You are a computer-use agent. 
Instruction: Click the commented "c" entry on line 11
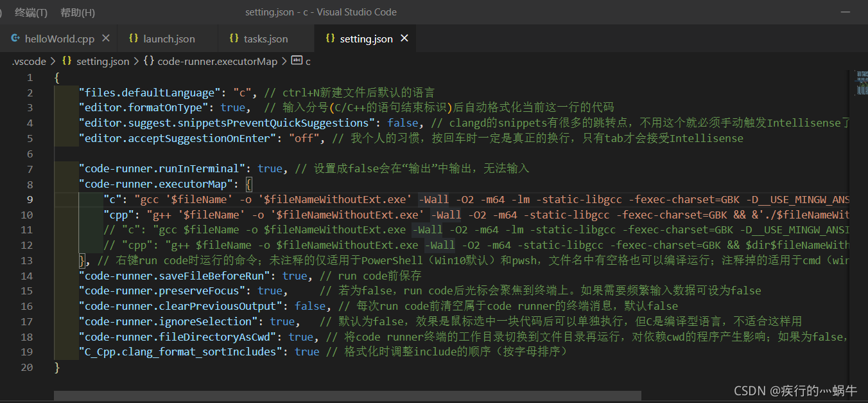click(131, 229)
